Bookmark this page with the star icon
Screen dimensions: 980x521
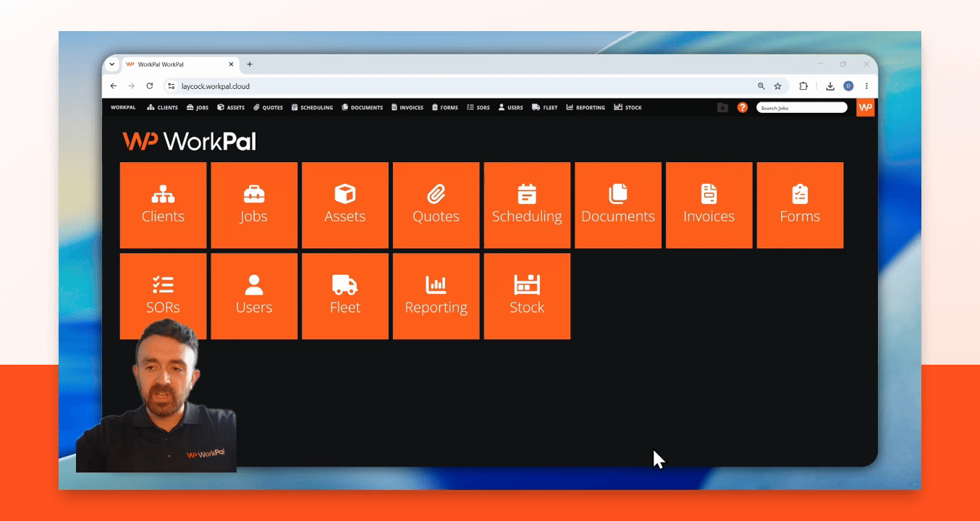(x=778, y=86)
